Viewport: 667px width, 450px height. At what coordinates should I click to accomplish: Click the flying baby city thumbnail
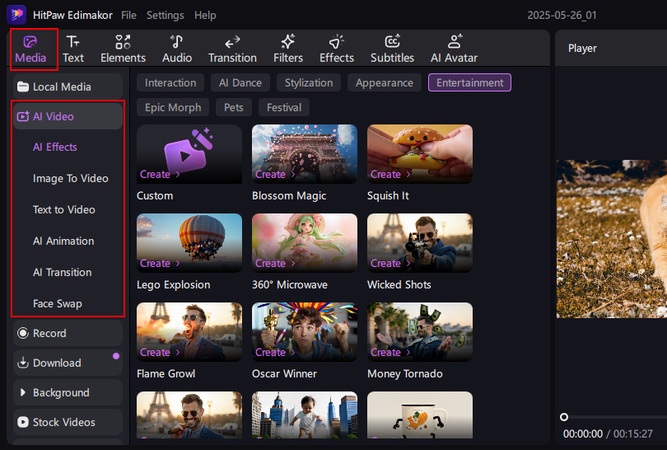point(305,415)
